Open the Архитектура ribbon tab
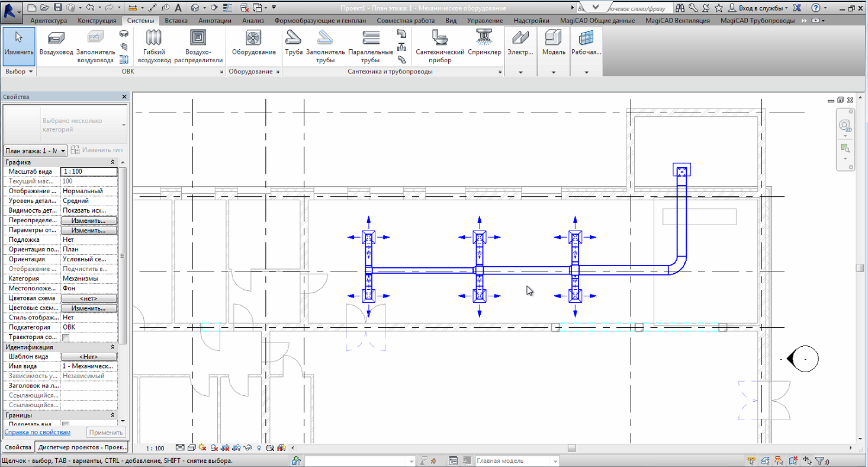Viewport: 868px width, 467px height. tap(49, 20)
